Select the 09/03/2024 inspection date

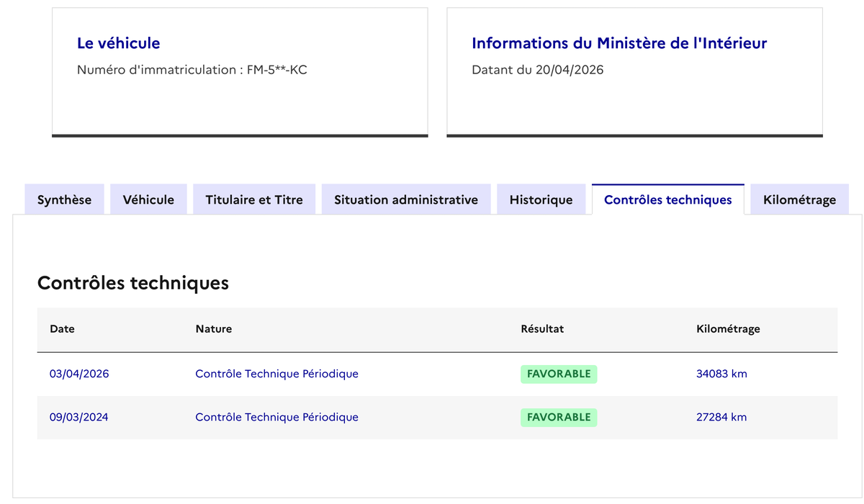[78, 417]
